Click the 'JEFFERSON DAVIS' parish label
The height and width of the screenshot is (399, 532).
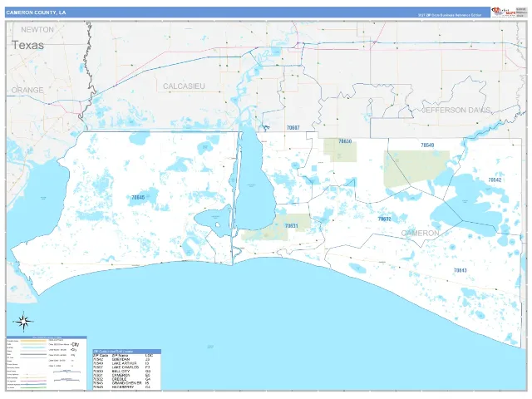(x=456, y=110)
